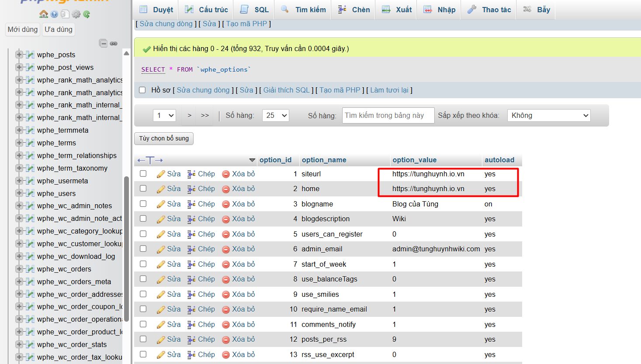Click the Chép copy icon for home row

click(x=191, y=189)
